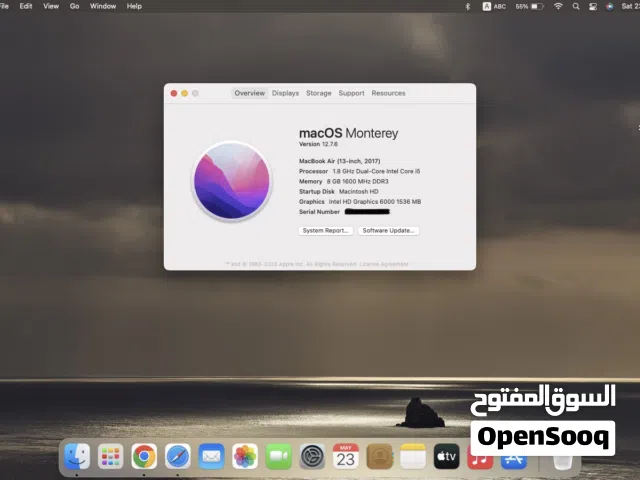Click the MacBook Air (13-inch, 2017) text

340,161
